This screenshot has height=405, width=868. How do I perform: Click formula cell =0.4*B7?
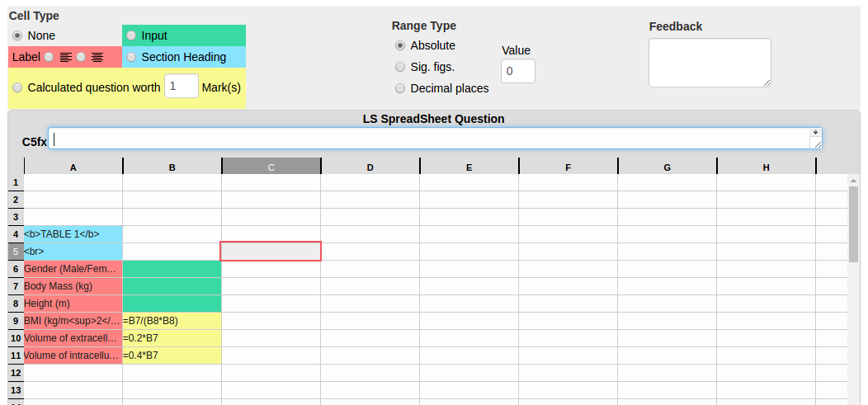coord(172,356)
